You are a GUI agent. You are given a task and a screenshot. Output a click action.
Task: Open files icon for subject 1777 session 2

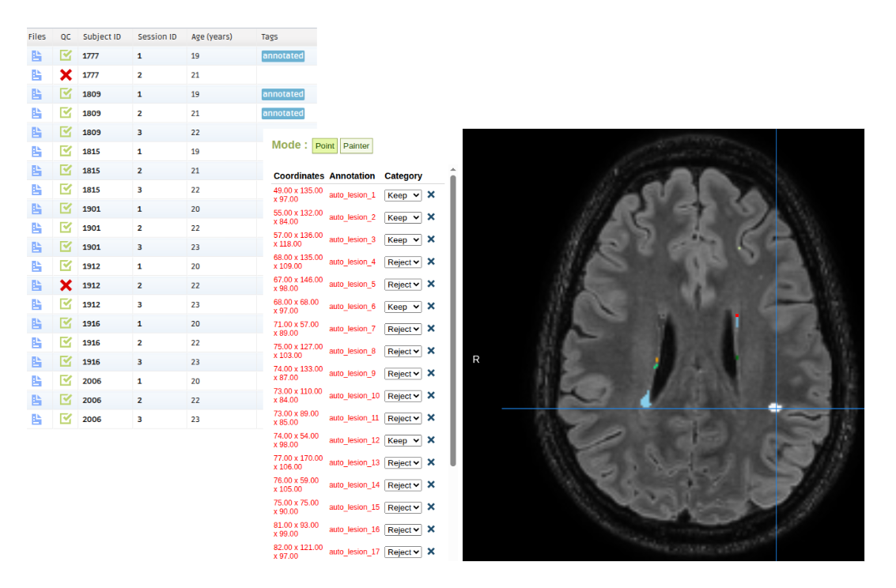pyautogui.click(x=36, y=75)
